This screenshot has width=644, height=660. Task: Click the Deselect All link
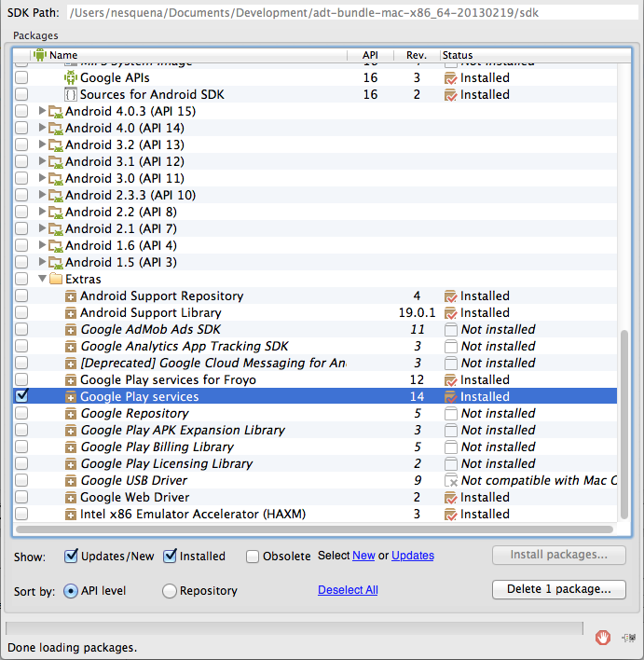tap(348, 590)
